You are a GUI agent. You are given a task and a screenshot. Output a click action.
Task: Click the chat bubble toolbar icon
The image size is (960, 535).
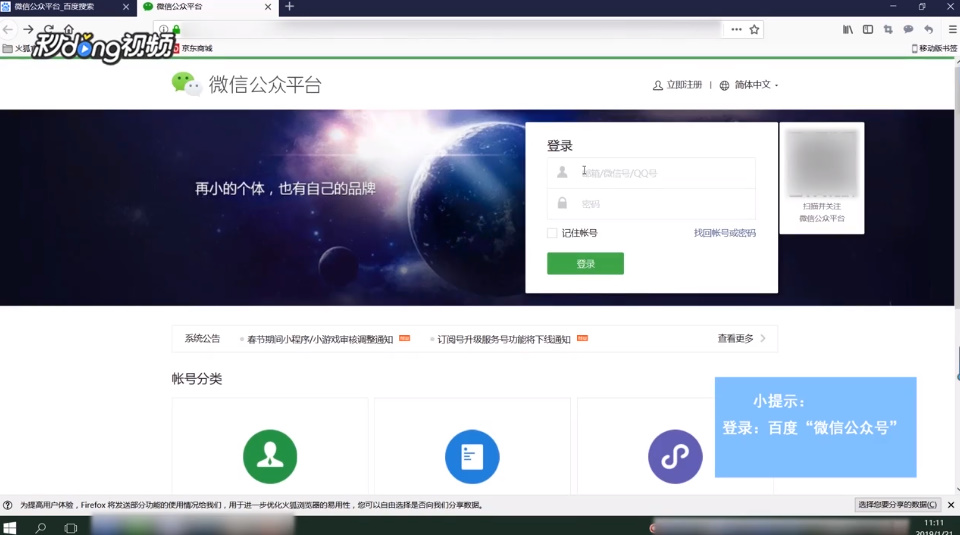909,29
